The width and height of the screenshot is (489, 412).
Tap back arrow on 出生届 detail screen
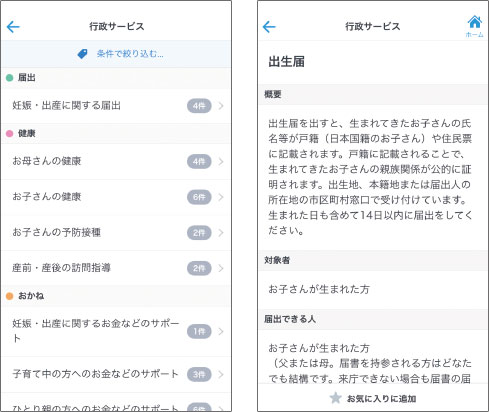(269, 27)
